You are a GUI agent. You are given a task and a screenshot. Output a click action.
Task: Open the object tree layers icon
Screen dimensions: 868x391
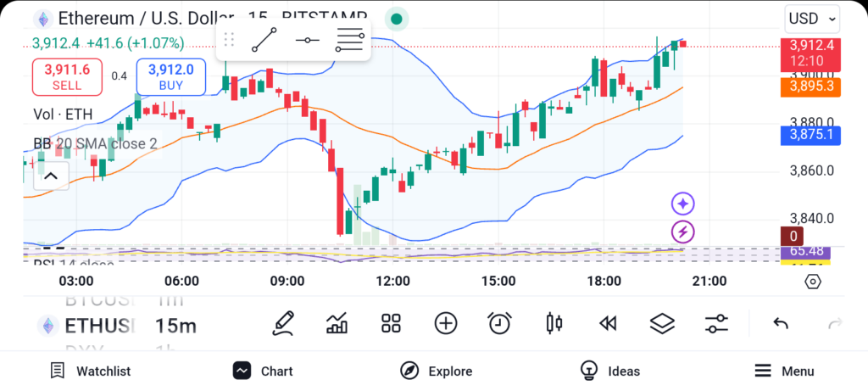[x=662, y=323]
